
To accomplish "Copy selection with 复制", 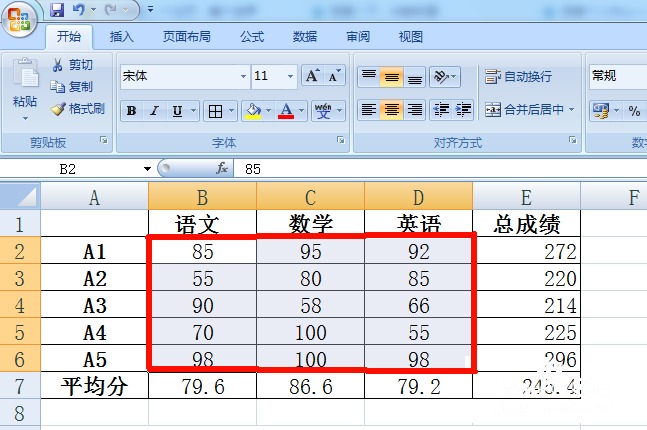I will tap(72, 87).
